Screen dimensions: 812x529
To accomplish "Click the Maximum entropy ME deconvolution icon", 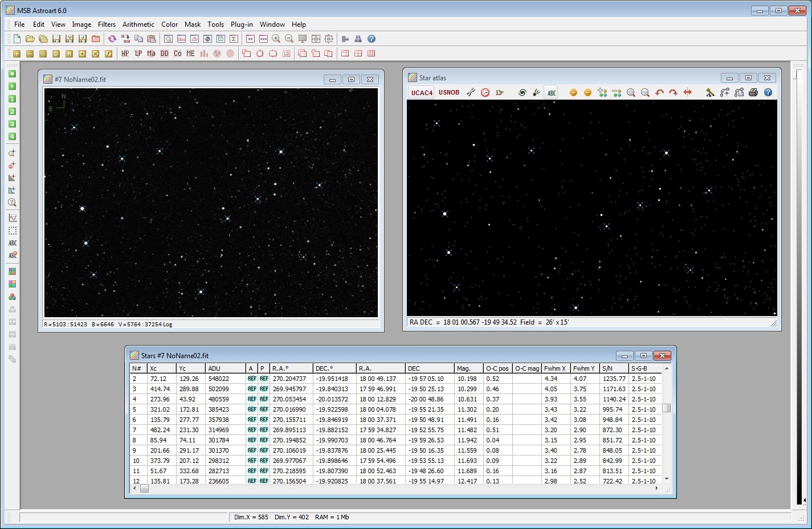I will click(191, 53).
